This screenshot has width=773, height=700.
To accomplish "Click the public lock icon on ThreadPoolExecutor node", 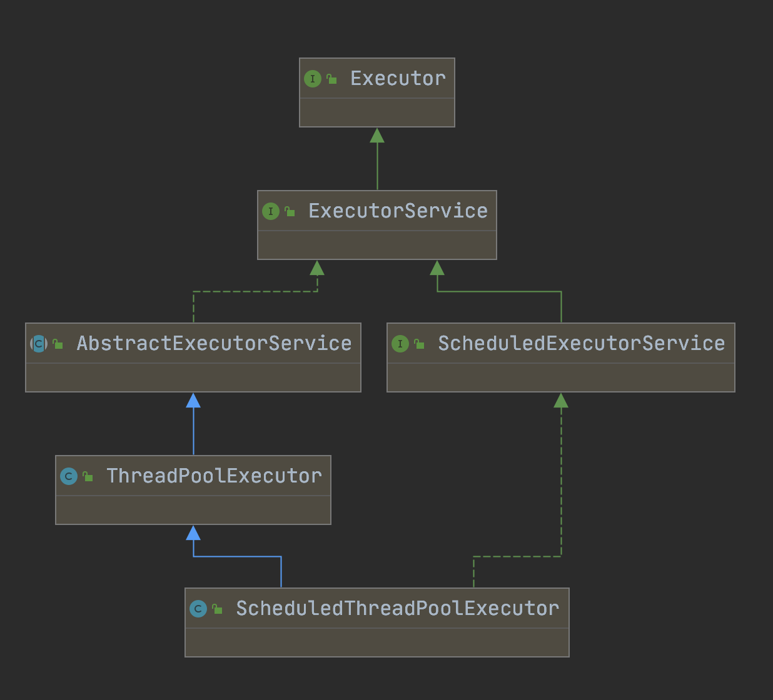I will pos(88,476).
